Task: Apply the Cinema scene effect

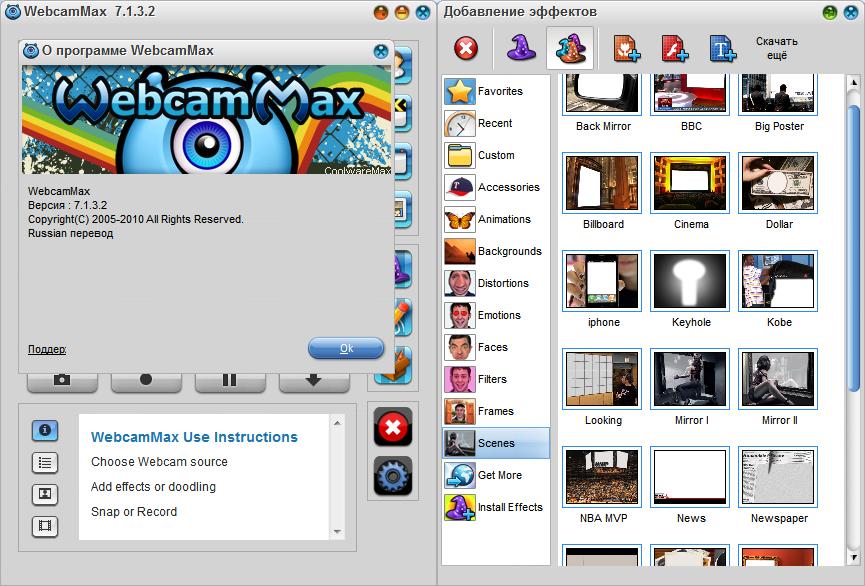Action: tap(690, 183)
